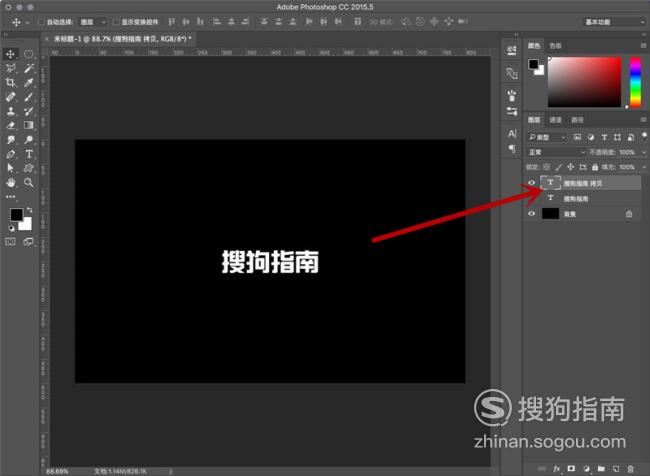The width and height of the screenshot is (650, 476).
Task: Select the Custom Shape tool
Action: pyautogui.click(x=29, y=168)
